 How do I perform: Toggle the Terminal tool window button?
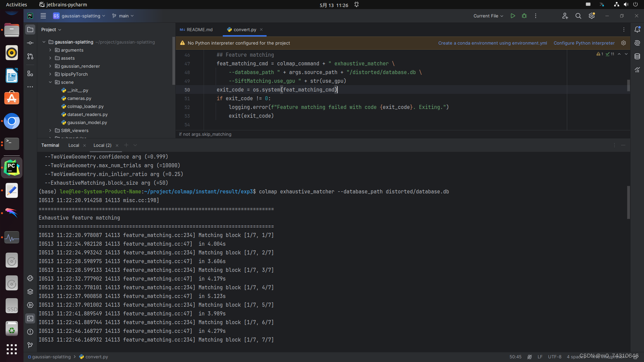(30, 318)
